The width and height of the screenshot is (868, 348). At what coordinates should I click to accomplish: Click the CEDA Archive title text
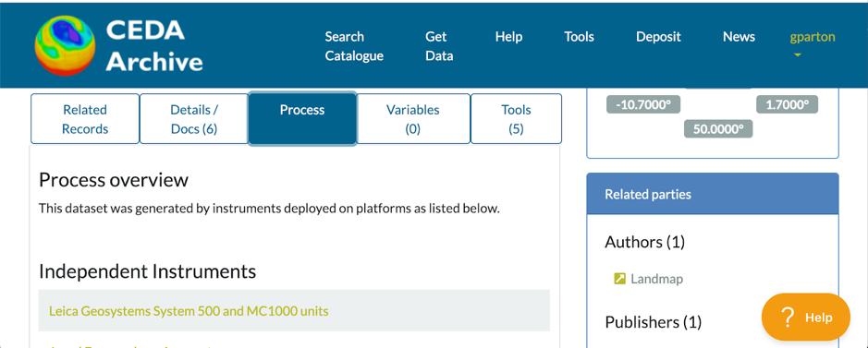pyautogui.click(x=153, y=46)
